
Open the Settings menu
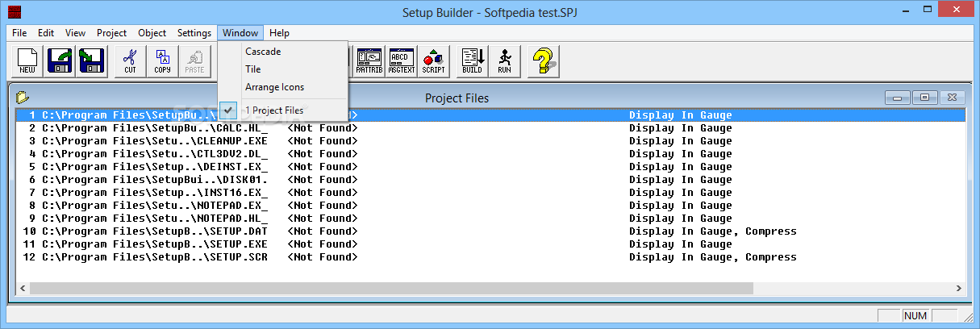(x=194, y=33)
